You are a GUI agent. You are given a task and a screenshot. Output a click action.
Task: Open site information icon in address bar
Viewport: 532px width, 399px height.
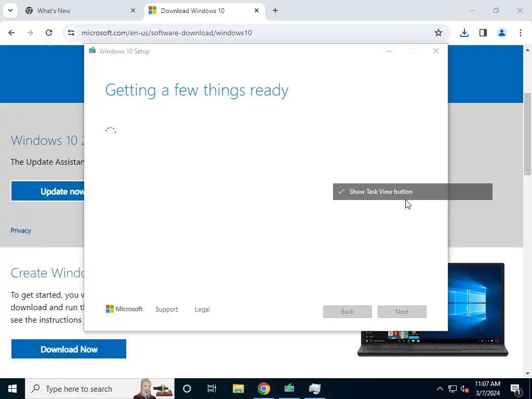71,33
